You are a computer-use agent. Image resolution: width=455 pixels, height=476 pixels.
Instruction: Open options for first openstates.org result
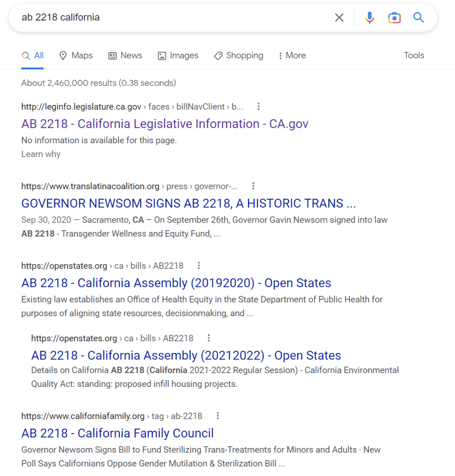tap(199, 265)
